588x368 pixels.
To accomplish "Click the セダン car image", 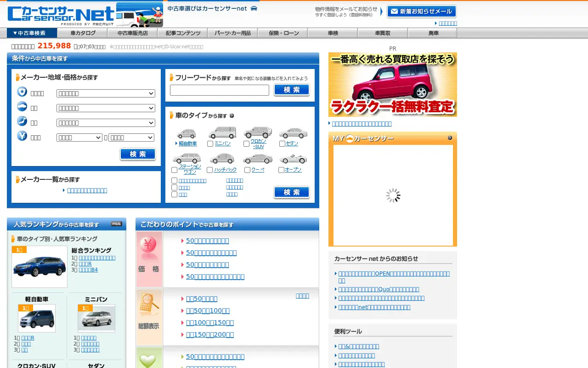I will (293, 133).
